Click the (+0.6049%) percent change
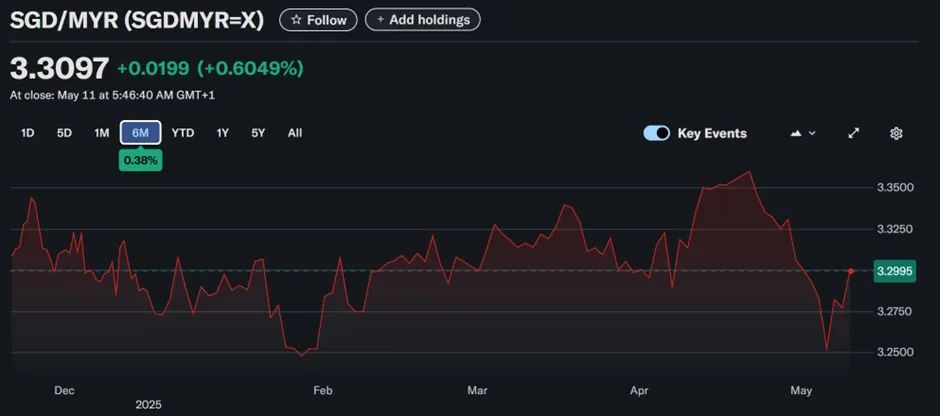 tap(250, 69)
